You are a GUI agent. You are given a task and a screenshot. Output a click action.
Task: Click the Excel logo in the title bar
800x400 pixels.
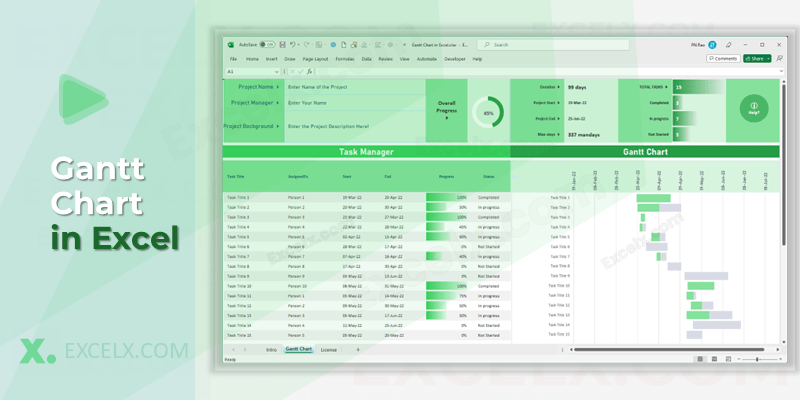coord(229,45)
